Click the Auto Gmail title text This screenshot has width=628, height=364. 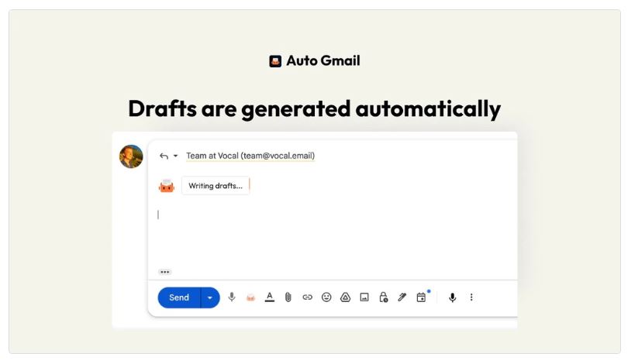pyautogui.click(x=323, y=61)
